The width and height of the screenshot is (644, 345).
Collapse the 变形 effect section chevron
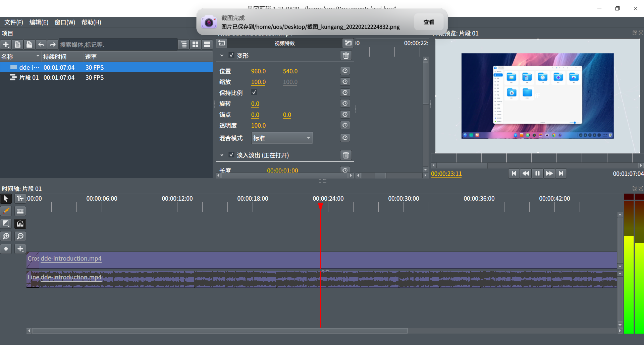(222, 56)
